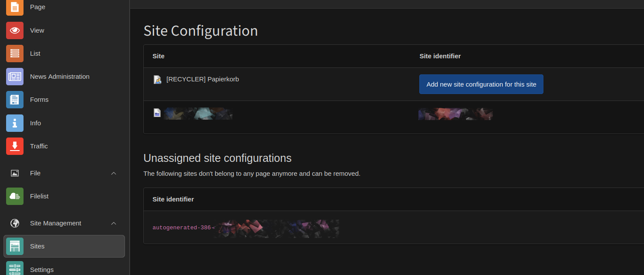This screenshot has height=275, width=644.
Task: Click the RECYCLER Papierkorb page icon
Action: (158, 80)
